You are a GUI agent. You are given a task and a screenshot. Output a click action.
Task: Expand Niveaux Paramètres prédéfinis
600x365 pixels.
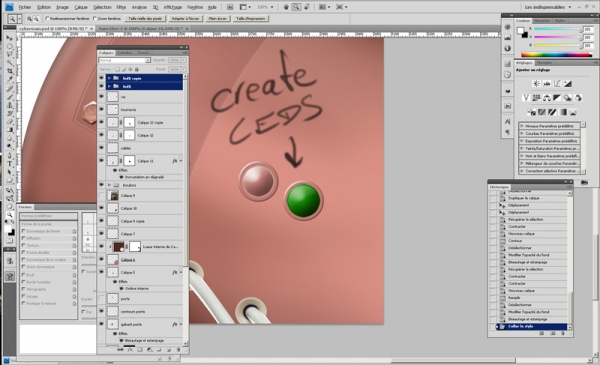522,126
